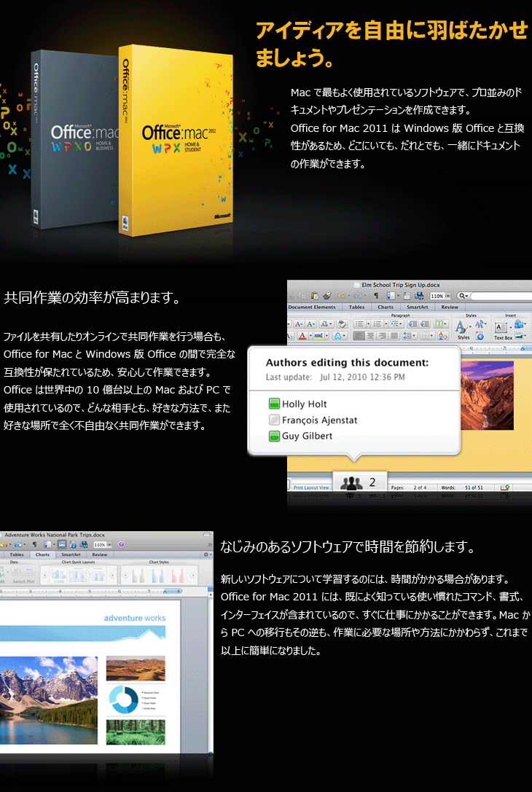Click François Ajenstat status indicator
Viewport: 532px width, 792px height.
(x=274, y=420)
